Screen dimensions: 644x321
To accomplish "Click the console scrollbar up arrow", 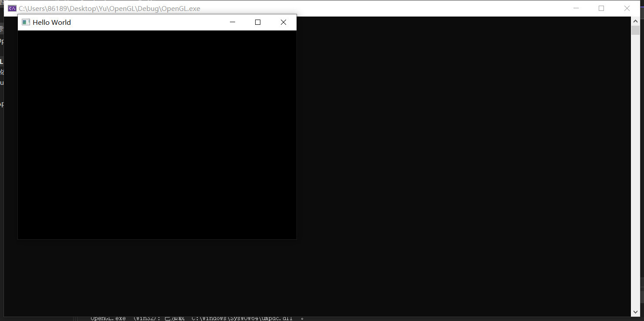I will [x=635, y=21].
